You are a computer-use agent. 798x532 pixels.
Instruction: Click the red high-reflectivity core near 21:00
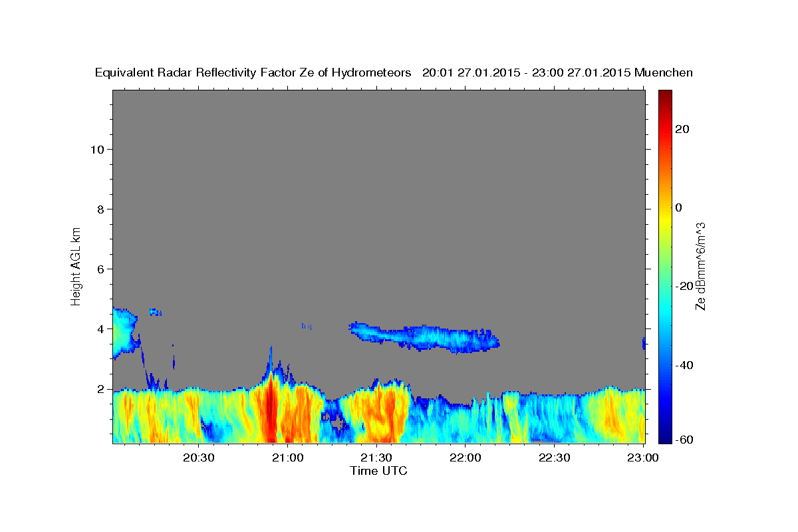pos(271,409)
